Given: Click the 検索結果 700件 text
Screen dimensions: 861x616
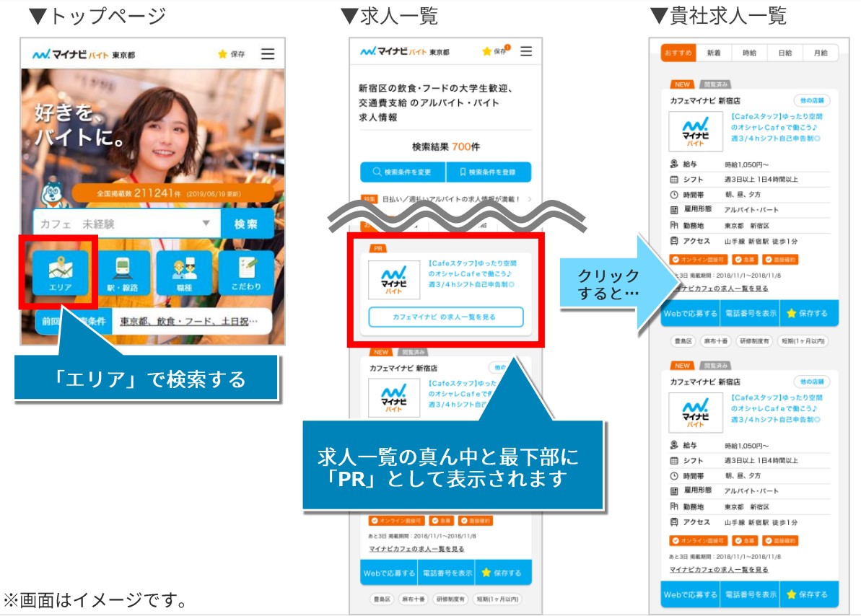Looking at the screenshot, I should pyautogui.click(x=446, y=146).
